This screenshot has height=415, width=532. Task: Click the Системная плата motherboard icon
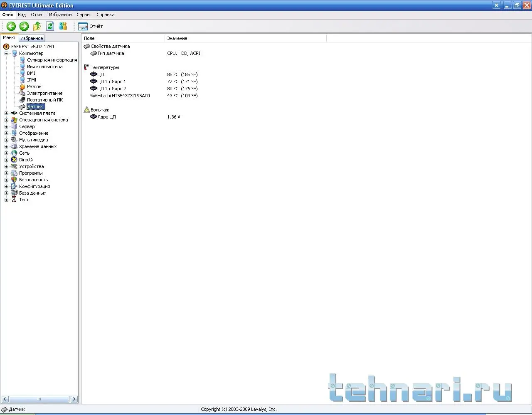pos(14,113)
